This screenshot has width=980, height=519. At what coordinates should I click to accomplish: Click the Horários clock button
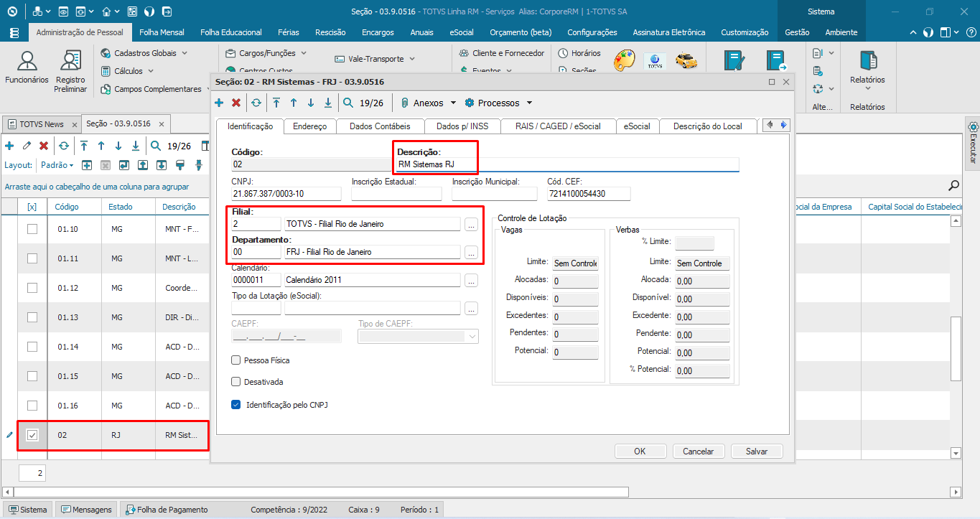tap(579, 53)
